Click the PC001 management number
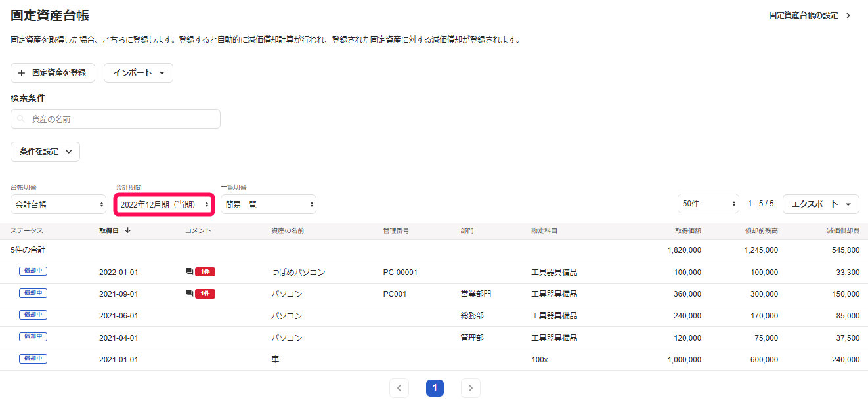 pyautogui.click(x=395, y=294)
